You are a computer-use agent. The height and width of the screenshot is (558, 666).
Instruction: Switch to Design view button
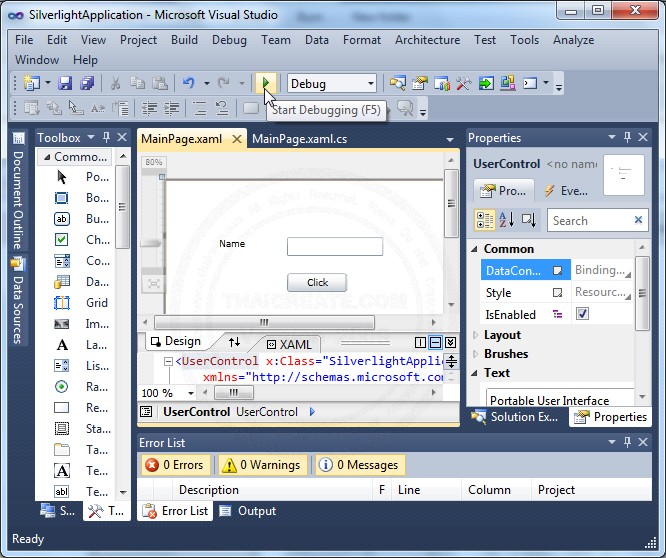[176, 341]
